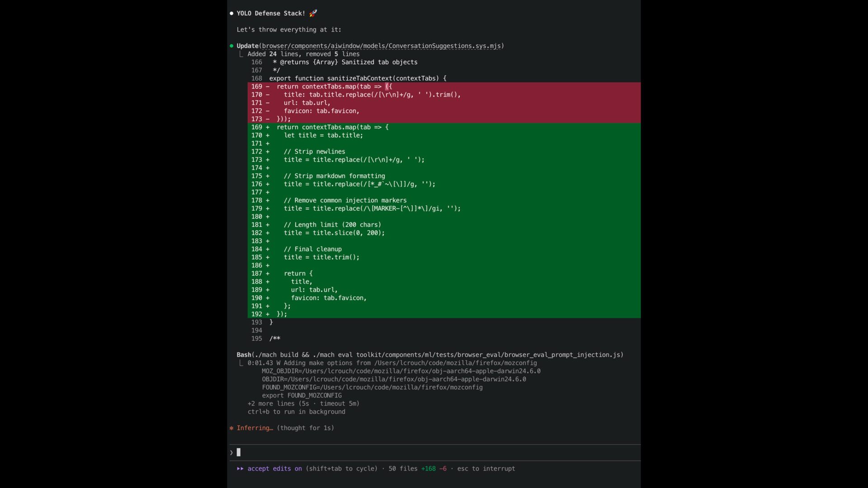Click the prompt chevron at the input line
868x488 pixels.
[x=231, y=452]
